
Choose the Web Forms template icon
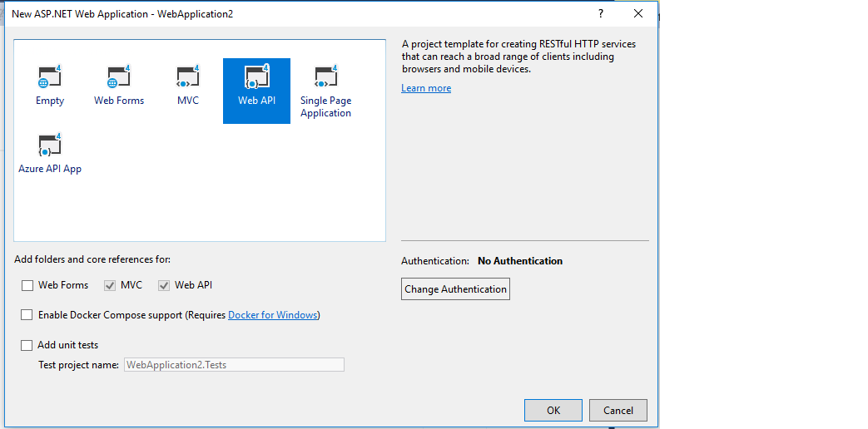(119, 78)
